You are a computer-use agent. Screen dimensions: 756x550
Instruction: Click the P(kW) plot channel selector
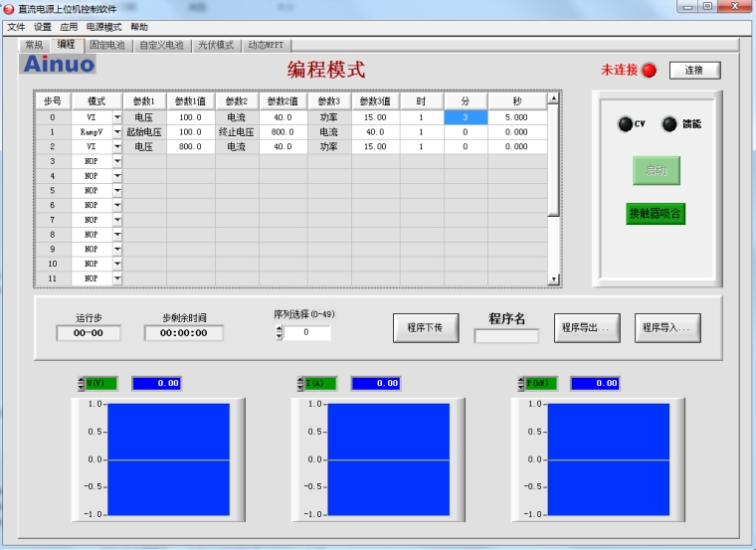click(x=540, y=383)
